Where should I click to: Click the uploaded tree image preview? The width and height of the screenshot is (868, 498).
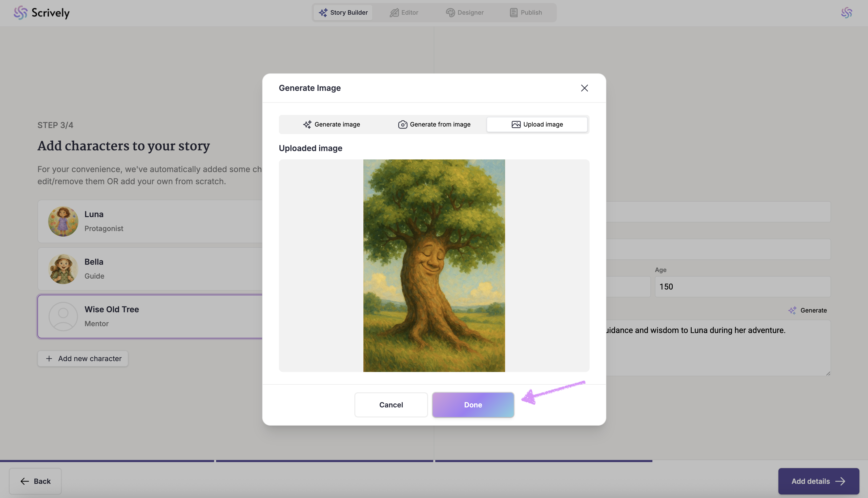(x=434, y=265)
